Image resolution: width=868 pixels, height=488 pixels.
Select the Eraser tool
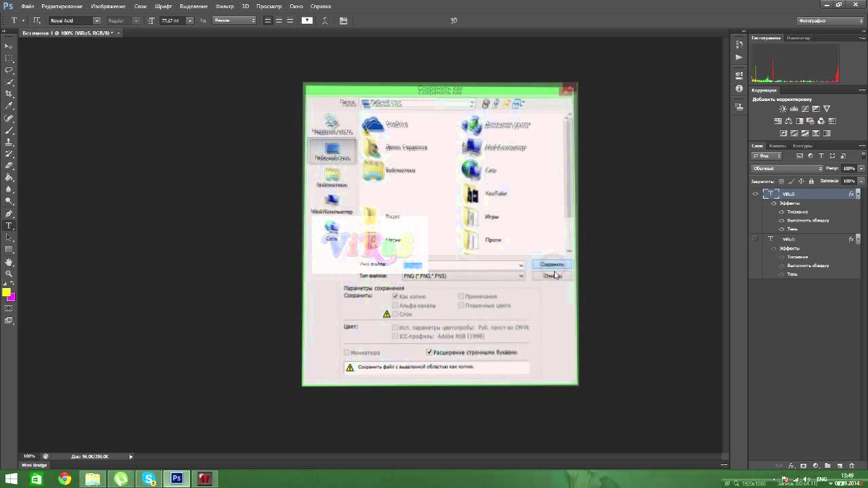[x=9, y=166]
